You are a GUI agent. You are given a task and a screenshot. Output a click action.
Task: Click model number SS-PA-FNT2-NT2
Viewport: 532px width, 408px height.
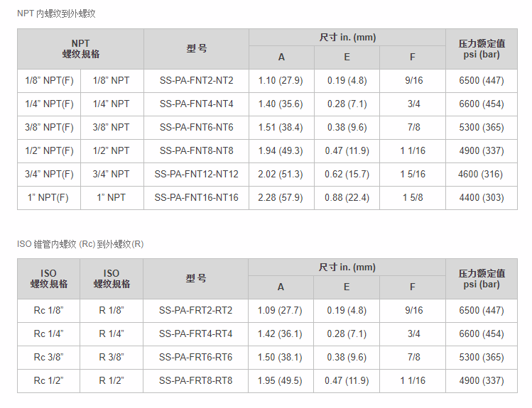[196, 81]
